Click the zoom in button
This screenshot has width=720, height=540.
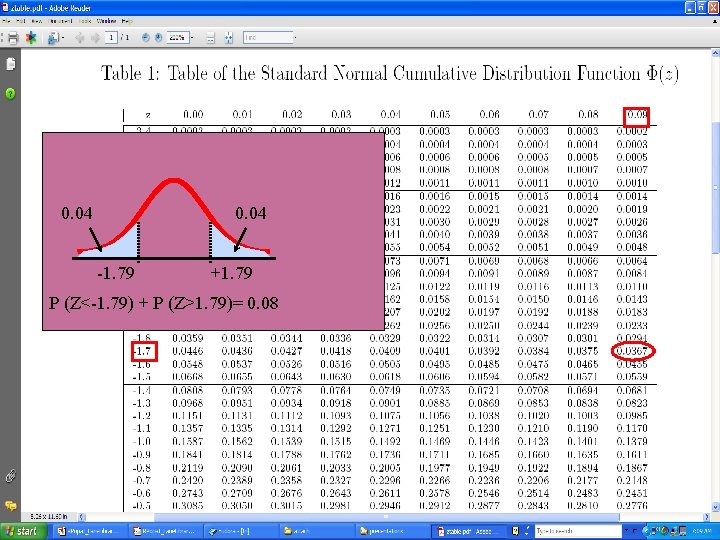tap(158, 38)
